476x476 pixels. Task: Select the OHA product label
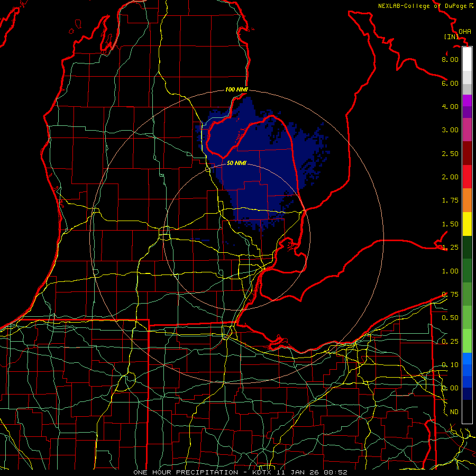click(465, 32)
